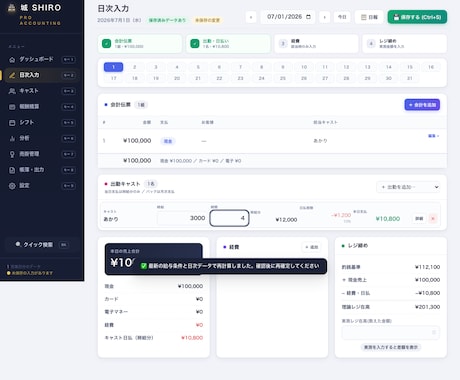Click the キャスト日払 red ¥10,800 value
The width and height of the screenshot is (460, 380).
[x=192, y=338]
